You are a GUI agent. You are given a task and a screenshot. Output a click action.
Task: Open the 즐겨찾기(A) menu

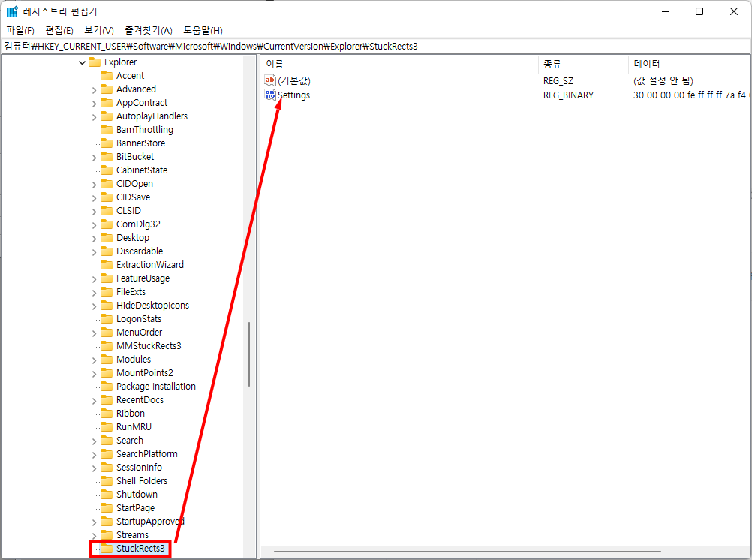pyautogui.click(x=148, y=30)
